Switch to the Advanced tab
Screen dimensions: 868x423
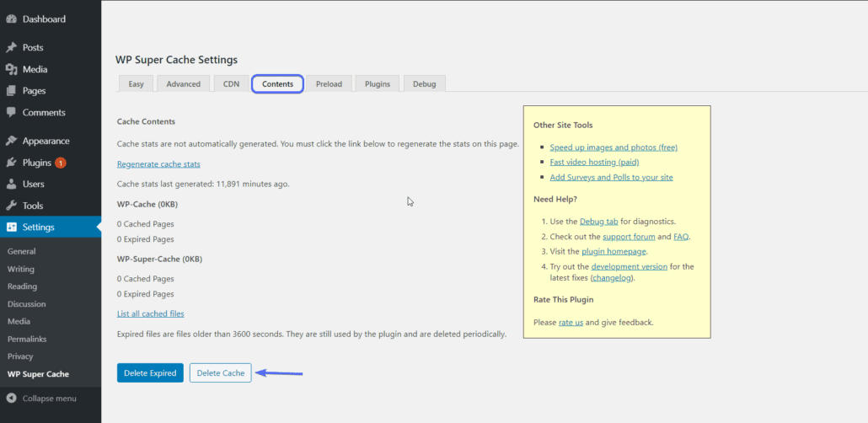coord(183,84)
